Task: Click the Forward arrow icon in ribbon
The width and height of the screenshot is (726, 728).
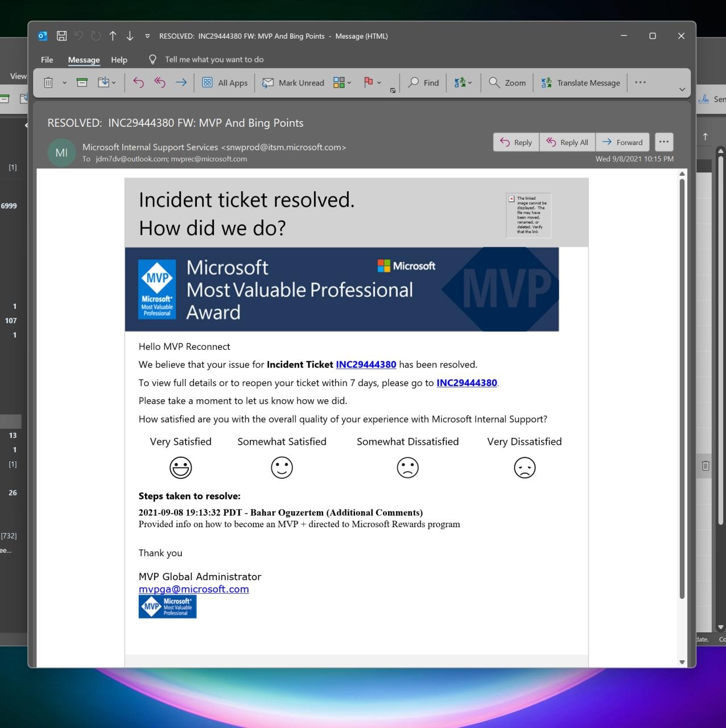Action: tap(181, 82)
